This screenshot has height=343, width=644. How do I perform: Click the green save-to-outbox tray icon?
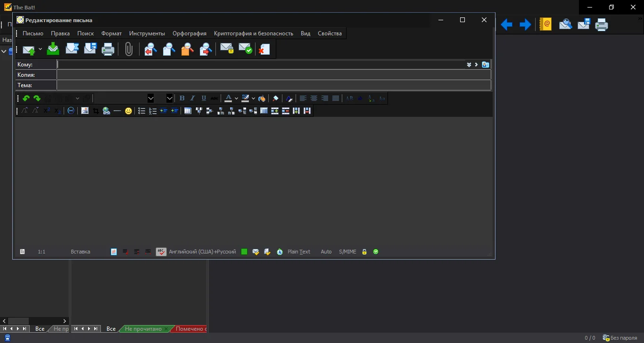coord(53,49)
